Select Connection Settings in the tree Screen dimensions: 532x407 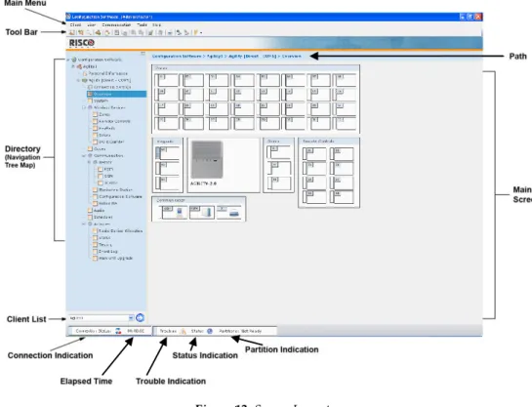pyautogui.click(x=112, y=87)
